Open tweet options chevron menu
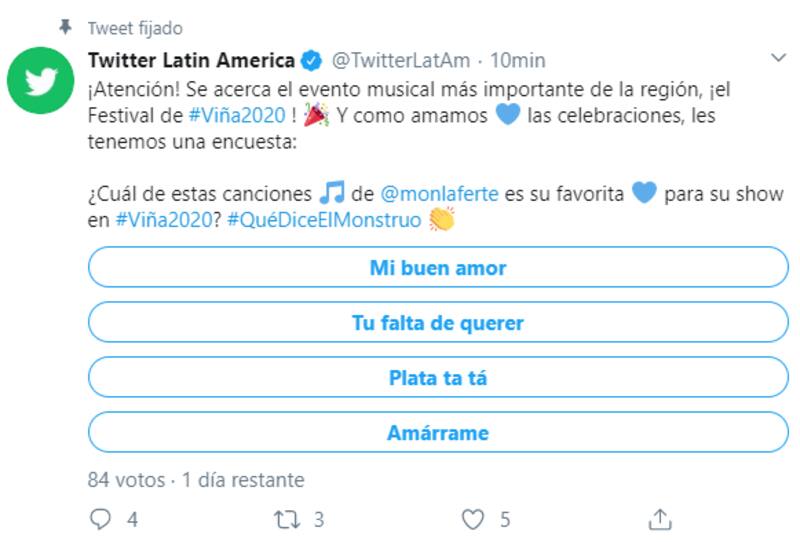This screenshot has width=800, height=542. [776, 59]
